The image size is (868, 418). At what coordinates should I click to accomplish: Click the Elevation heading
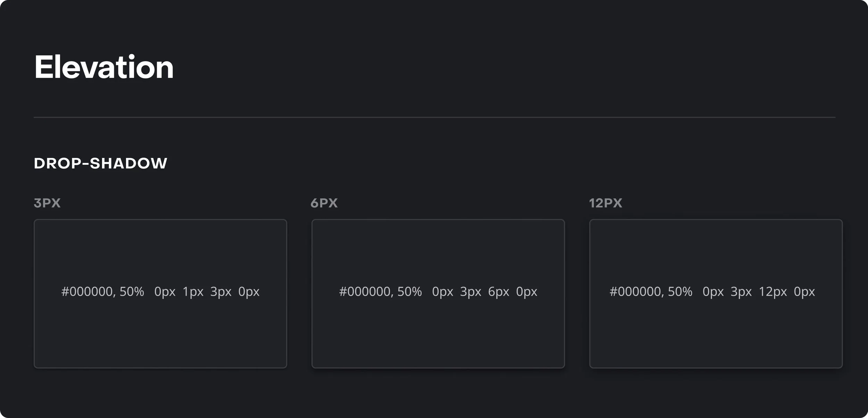104,67
